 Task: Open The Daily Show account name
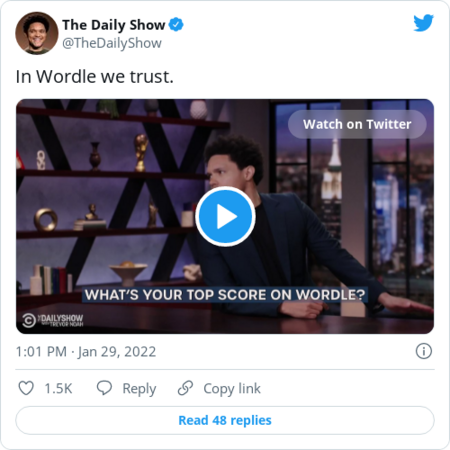tap(114, 25)
